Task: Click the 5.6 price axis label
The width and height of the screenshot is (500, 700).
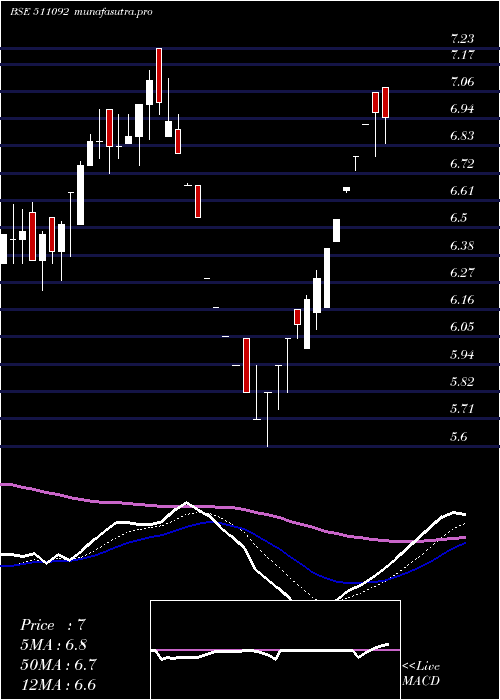Action: click(459, 436)
